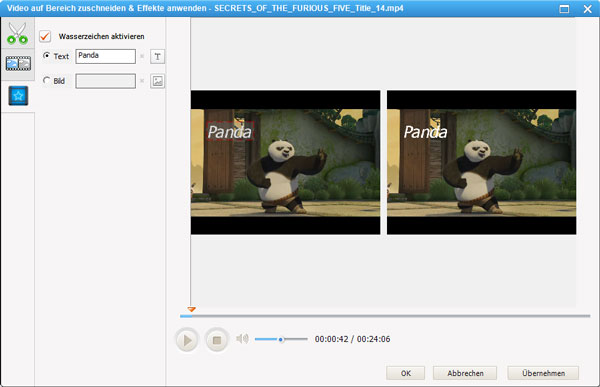Screen dimensions: 600x387
Task: Cancel with the Abbrechen button
Action: pos(465,373)
